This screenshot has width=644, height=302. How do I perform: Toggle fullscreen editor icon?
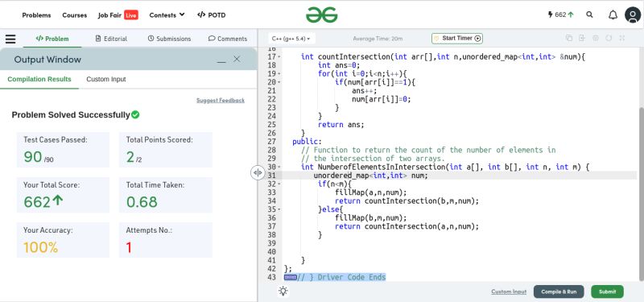coord(621,38)
